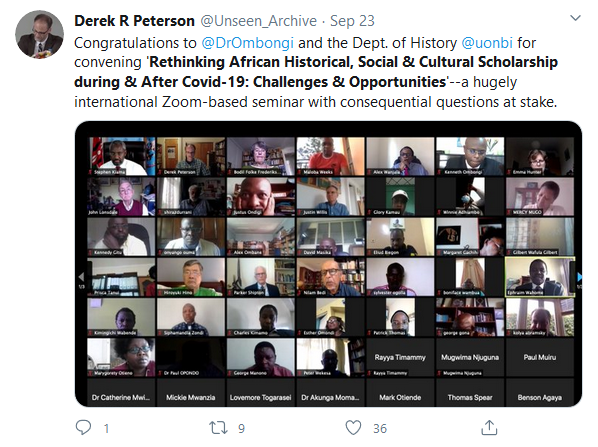
Task: Select the Paul Muiru participant tile
Action: coord(540,357)
